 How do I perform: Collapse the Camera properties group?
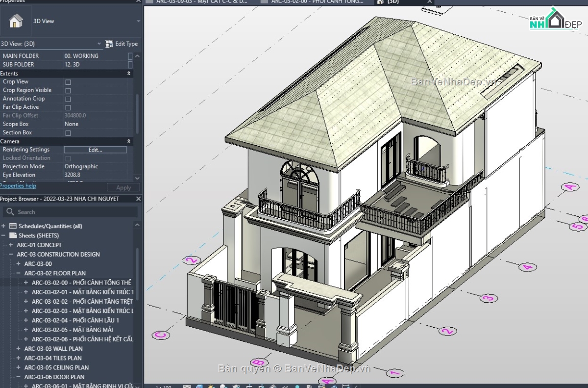point(129,141)
